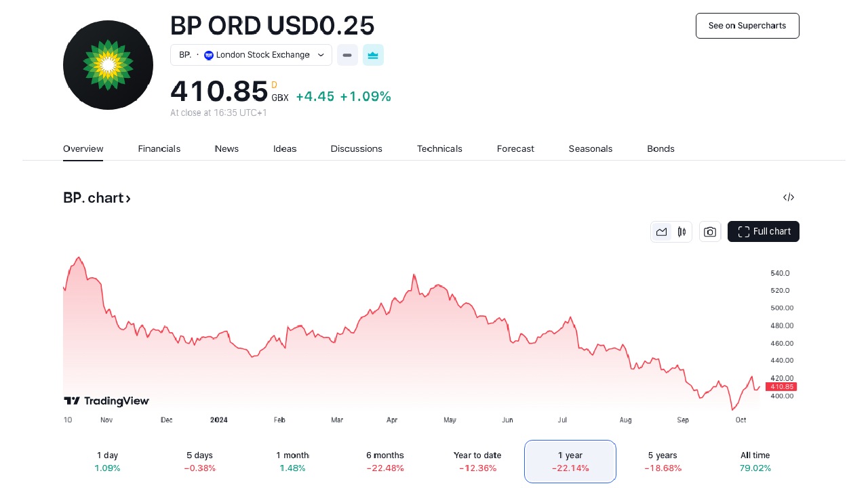Open the Technicals tab
This screenshot has height=488, width=868.
(x=439, y=148)
